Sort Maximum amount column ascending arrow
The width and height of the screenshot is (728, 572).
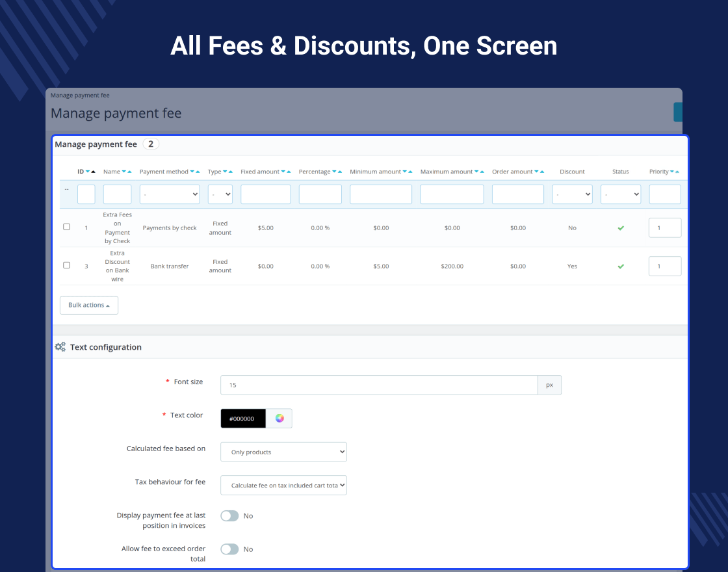point(482,172)
